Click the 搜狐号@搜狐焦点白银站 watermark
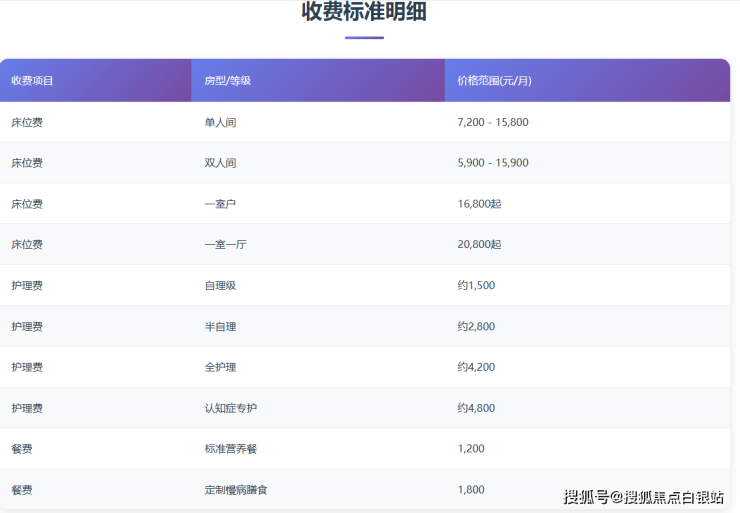 [x=644, y=497]
